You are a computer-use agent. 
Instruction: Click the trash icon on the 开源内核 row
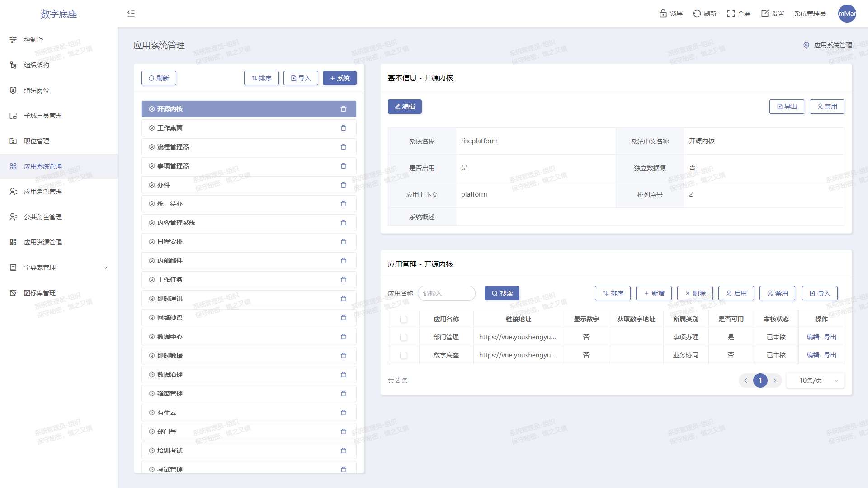[343, 109]
